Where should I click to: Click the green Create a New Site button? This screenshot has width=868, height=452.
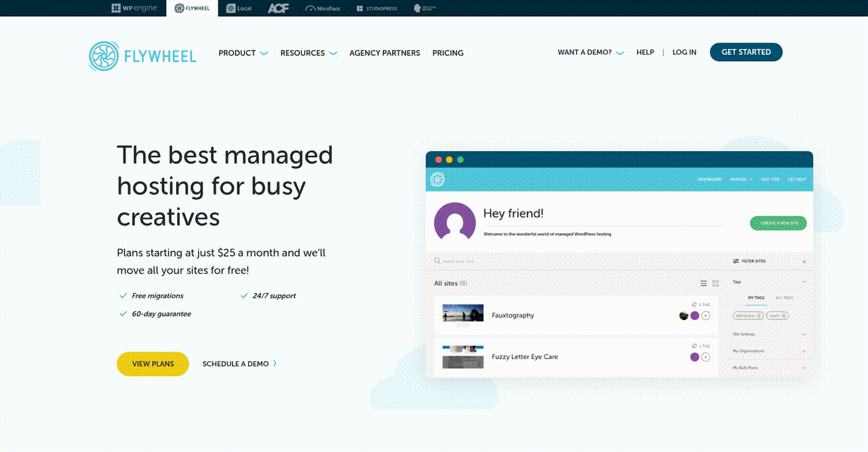pos(778,223)
